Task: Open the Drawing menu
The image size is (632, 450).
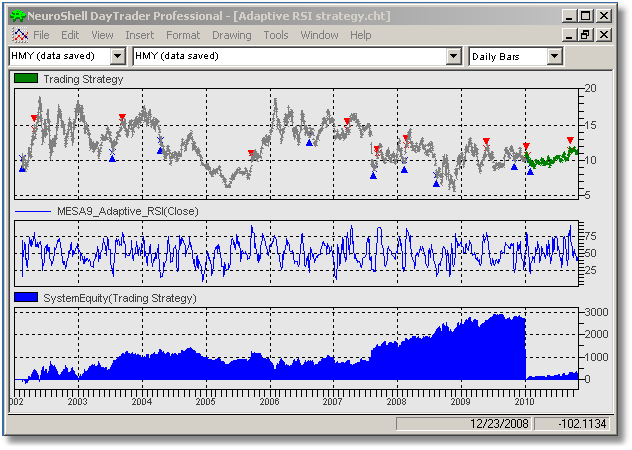Action: pos(232,35)
